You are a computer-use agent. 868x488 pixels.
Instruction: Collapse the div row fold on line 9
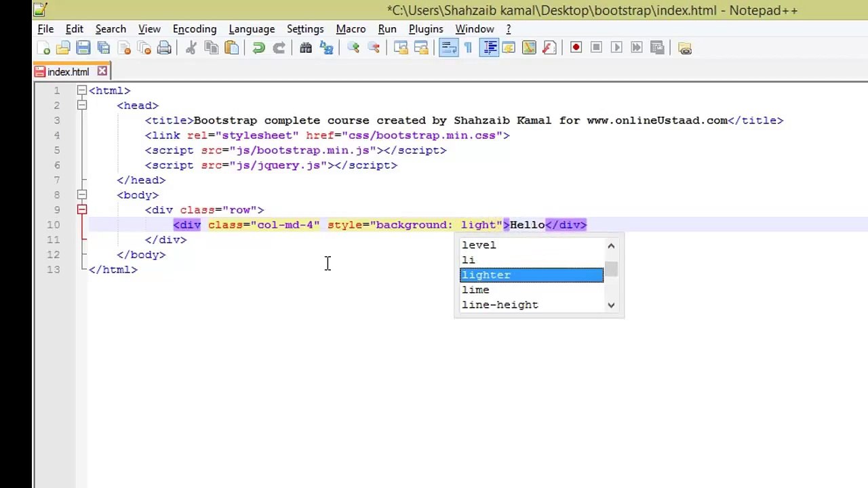(81, 209)
